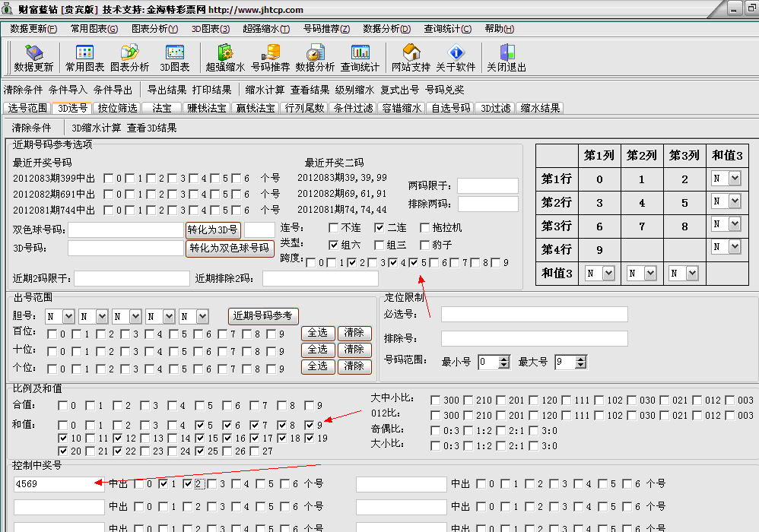Toggle the 二连 checkbox

point(379,228)
